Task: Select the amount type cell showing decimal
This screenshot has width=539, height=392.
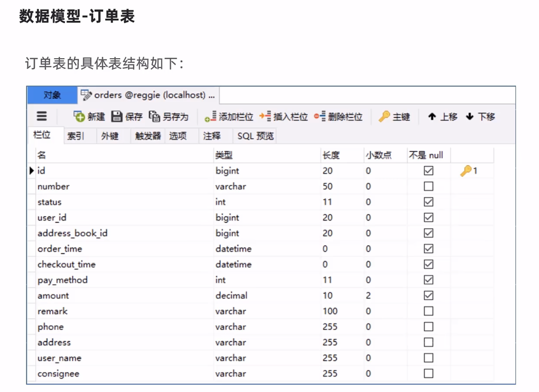Action: point(231,296)
